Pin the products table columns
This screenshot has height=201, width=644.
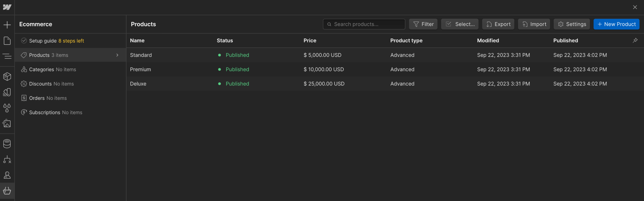click(635, 40)
